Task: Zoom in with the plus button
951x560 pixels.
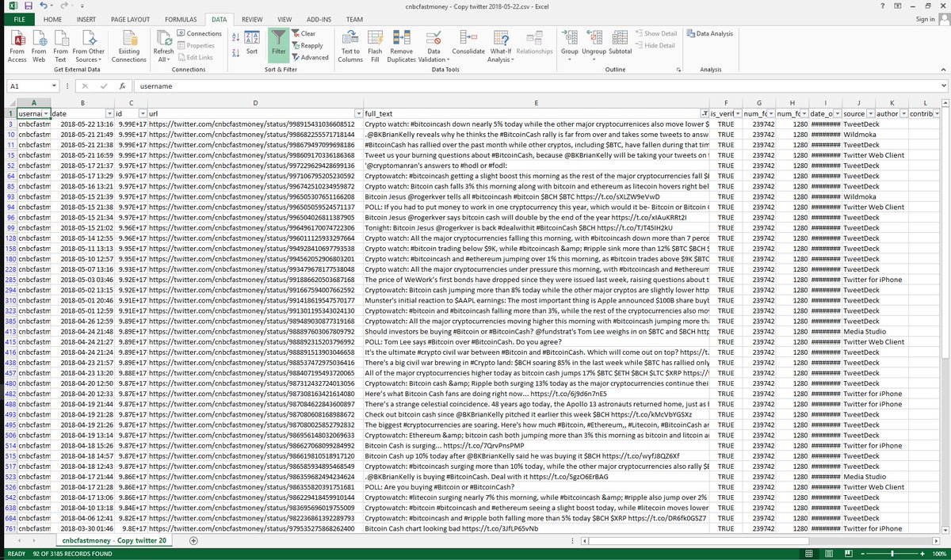Action: (x=924, y=553)
